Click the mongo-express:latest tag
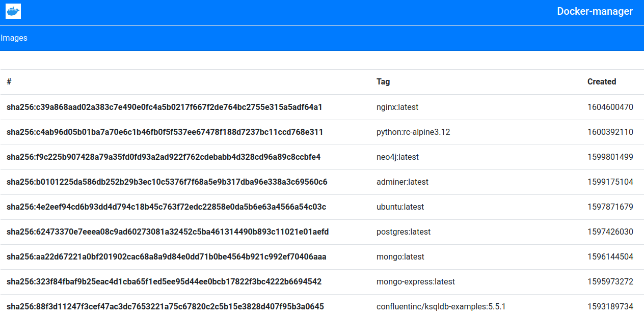 coord(416,281)
